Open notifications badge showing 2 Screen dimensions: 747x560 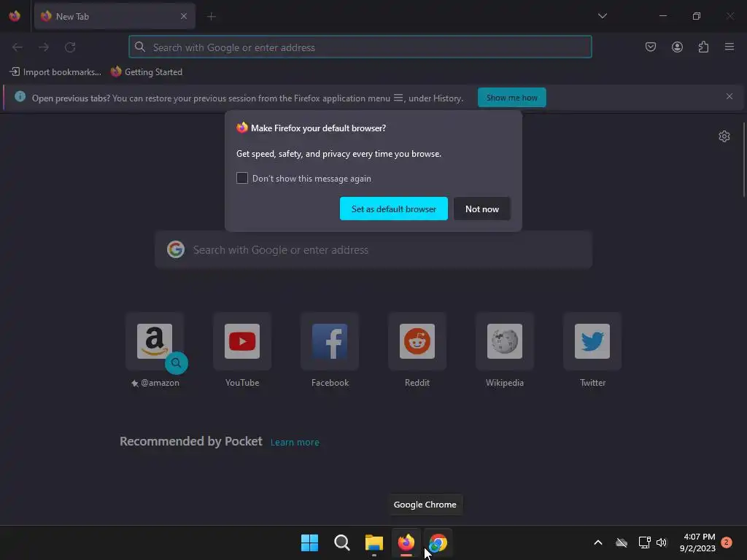click(727, 542)
